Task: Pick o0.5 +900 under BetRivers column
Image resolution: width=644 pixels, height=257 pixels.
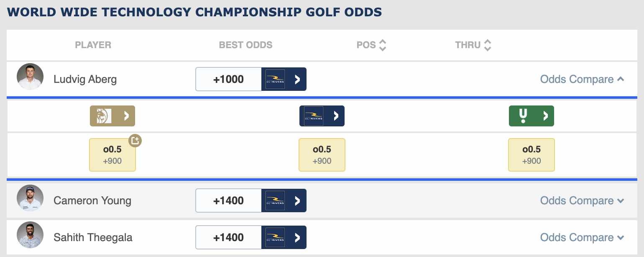Action: click(322, 155)
